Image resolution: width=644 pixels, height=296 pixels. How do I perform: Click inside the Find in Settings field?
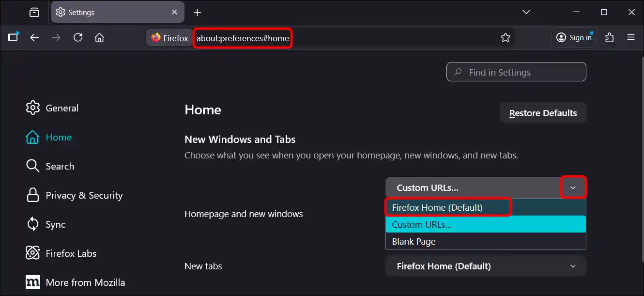pyautogui.click(x=516, y=72)
